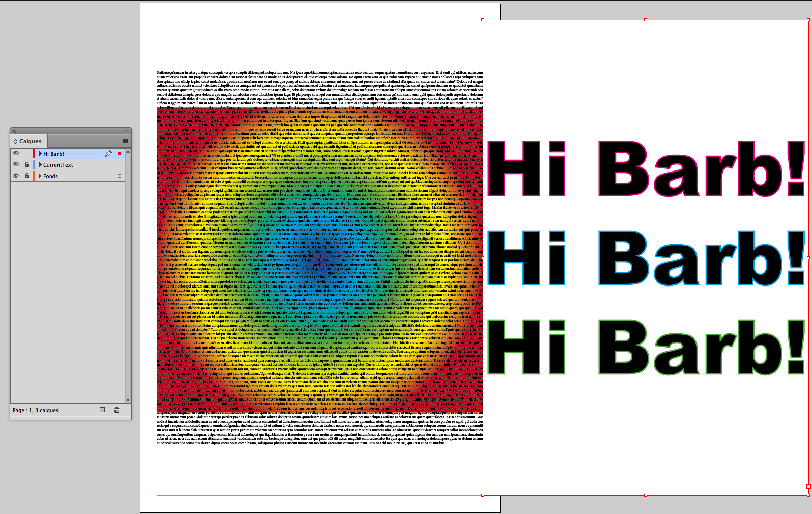This screenshot has height=514, width=812.
Task: Unlock the CurrentText layer
Action: click(x=27, y=164)
